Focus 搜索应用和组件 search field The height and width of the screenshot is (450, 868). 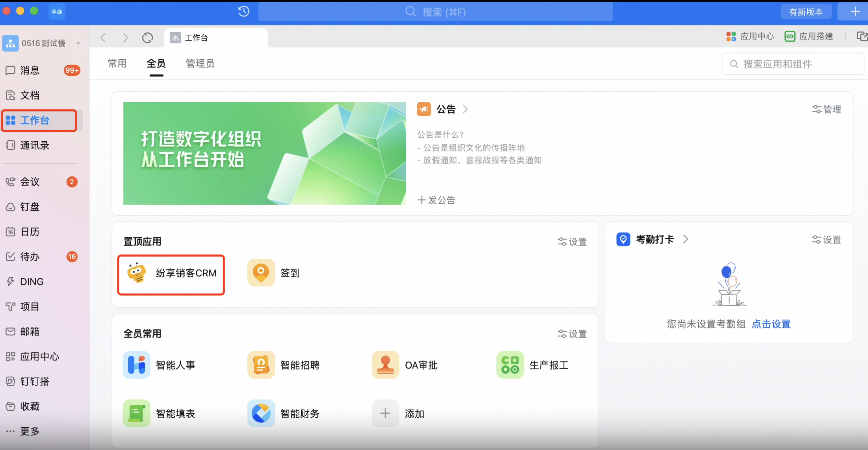[x=793, y=64]
